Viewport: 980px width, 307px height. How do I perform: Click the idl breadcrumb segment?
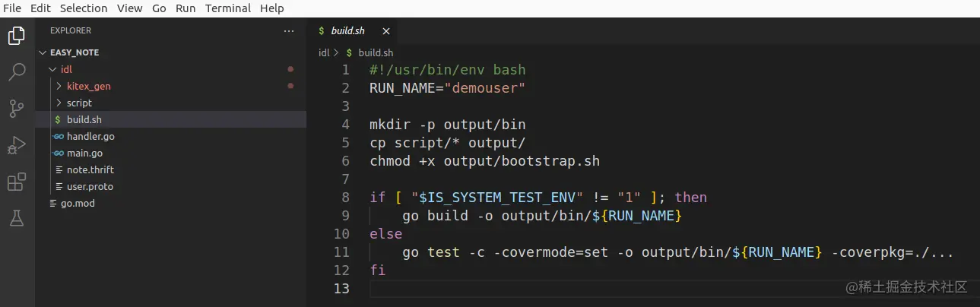(323, 52)
